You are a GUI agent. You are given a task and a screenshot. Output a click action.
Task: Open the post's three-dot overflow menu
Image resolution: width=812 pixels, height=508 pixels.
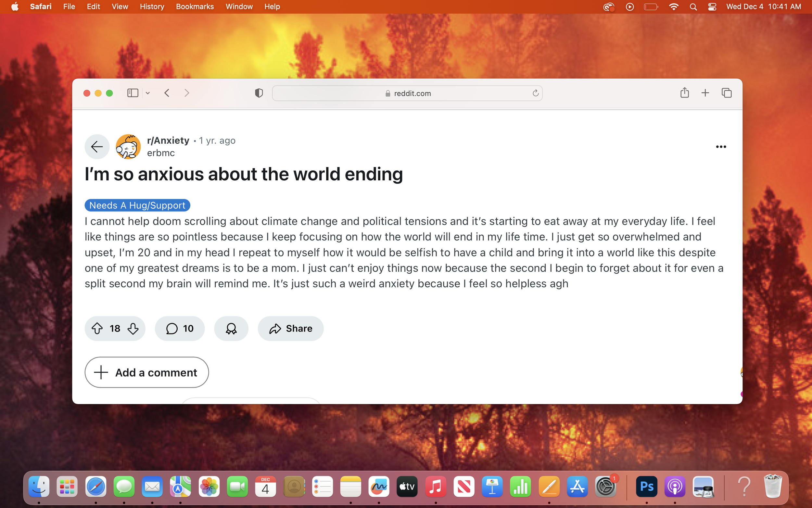(721, 147)
